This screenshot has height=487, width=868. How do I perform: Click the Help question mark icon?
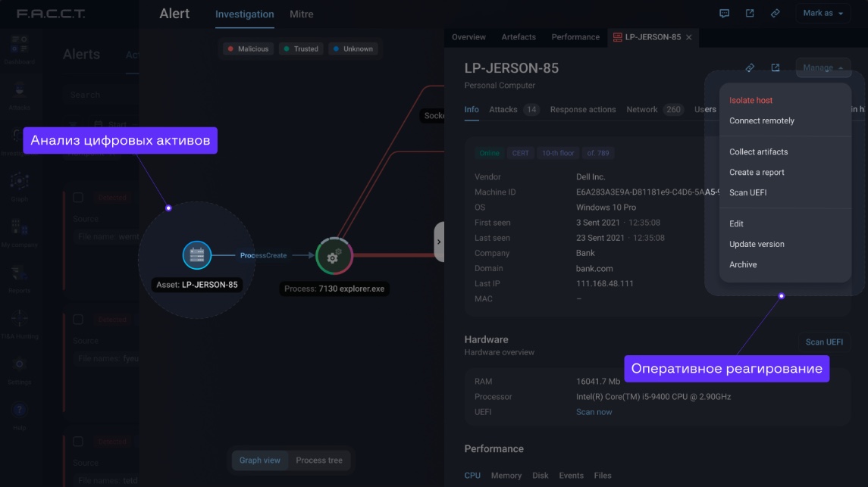click(19, 411)
